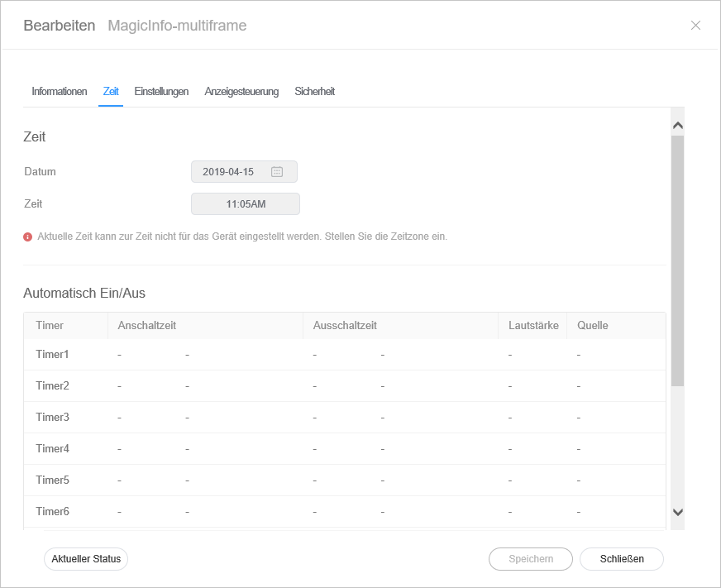Click the Aktueller Status button
Image resolution: width=721 pixels, height=588 pixels.
pos(86,559)
